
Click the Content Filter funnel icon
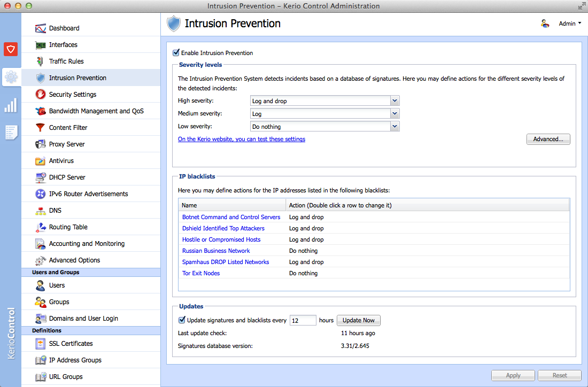point(40,128)
